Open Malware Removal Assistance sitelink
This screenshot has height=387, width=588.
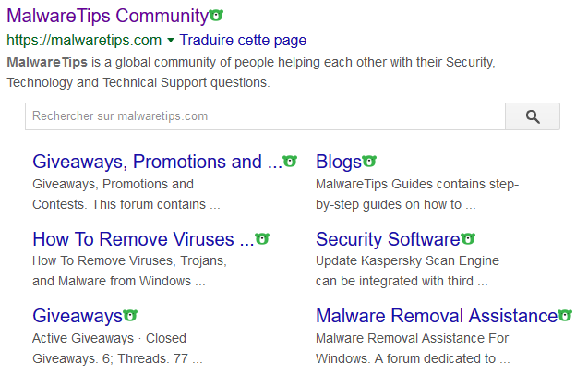[x=436, y=316]
